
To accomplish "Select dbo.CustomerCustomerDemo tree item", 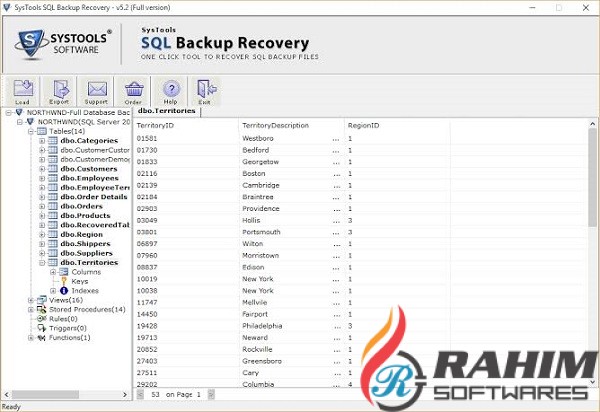I will point(95,150).
